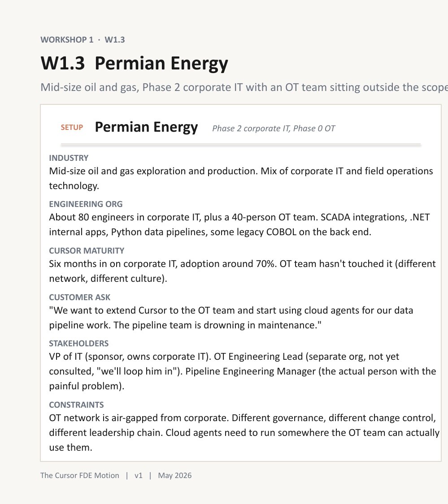This screenshot has height=504, width=448.
Task: Click the STAKEHOLDERS section heading
Action: (x=78, y=343)
